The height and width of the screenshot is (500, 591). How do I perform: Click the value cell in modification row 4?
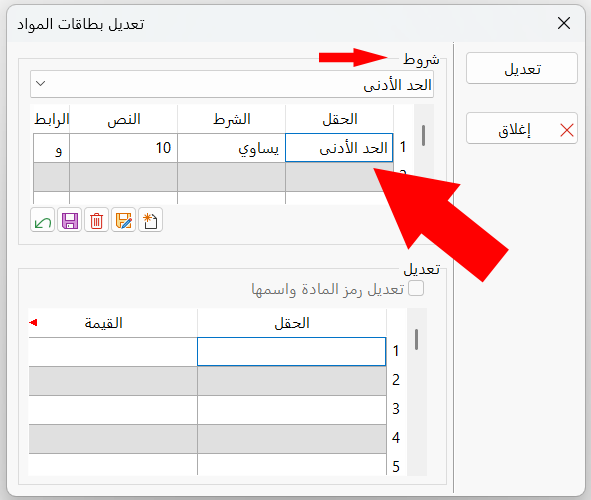113,439
